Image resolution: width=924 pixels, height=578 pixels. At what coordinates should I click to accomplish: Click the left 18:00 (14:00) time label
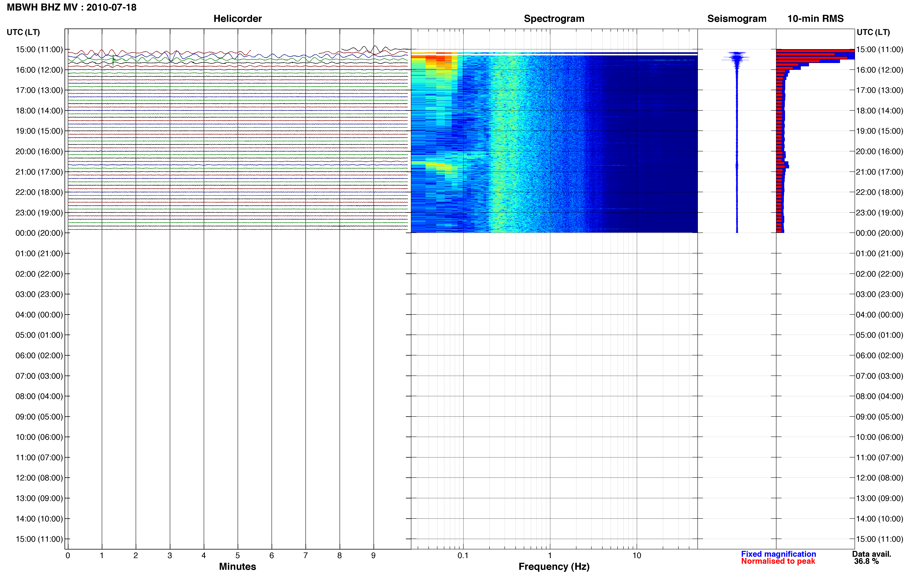[39, 110]
